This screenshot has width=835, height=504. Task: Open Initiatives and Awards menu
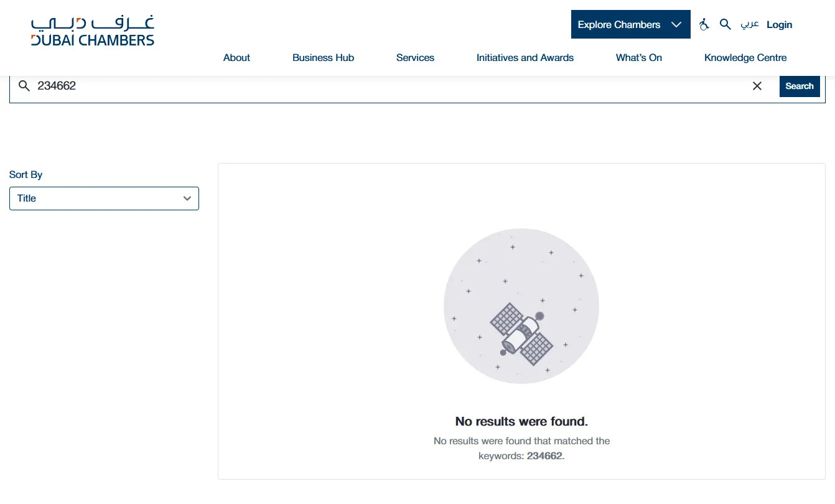click(525, 57)
